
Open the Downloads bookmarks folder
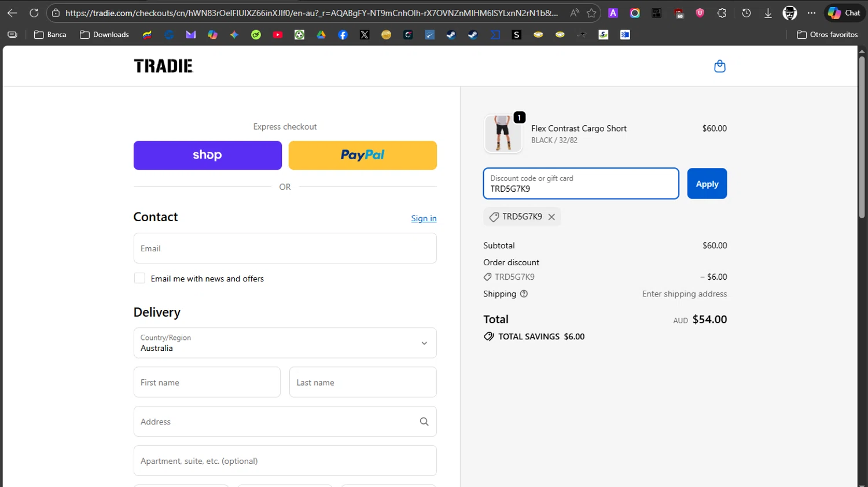click(x=104, y=35)
